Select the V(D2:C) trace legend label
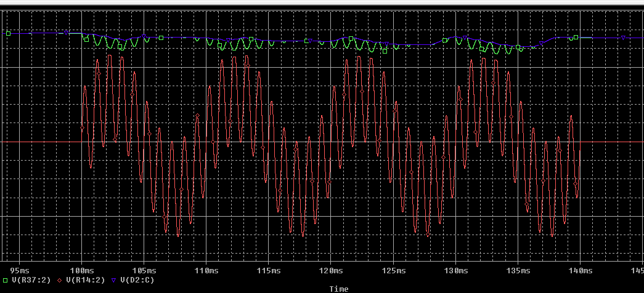Image resolution: width=644 pixels, height=293 pixels. point(137,280)
